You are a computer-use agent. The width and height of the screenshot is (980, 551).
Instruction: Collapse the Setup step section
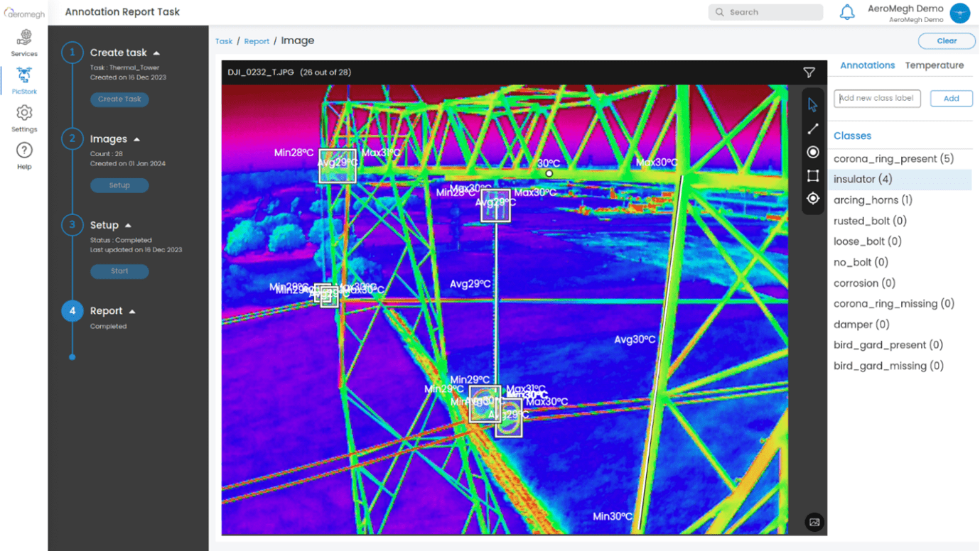point(128,226)
